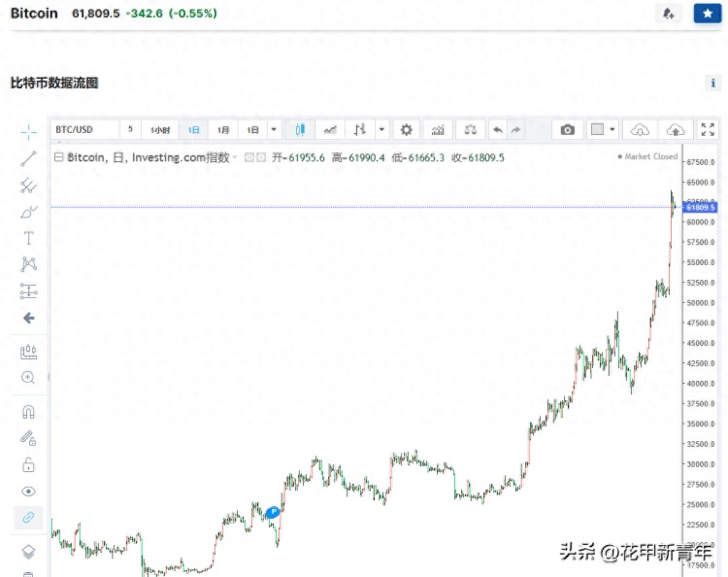Select the XABCD pattern tool

tap(28, 264)
